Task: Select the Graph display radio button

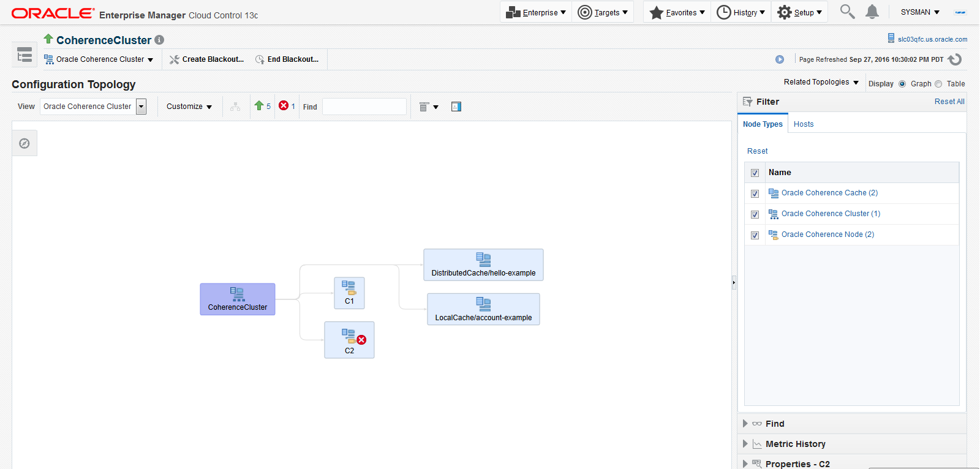Action: pos(902,84)
